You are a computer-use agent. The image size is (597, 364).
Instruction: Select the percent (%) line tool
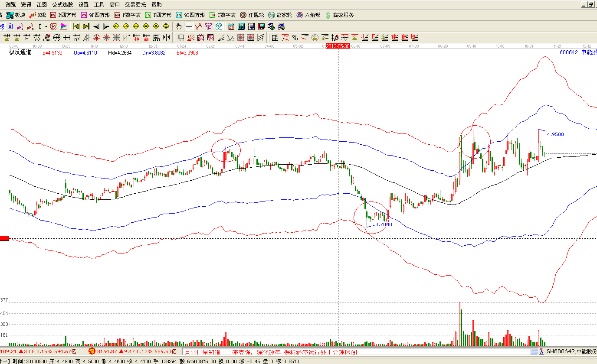pyautogui.click(x=295, y=37)
